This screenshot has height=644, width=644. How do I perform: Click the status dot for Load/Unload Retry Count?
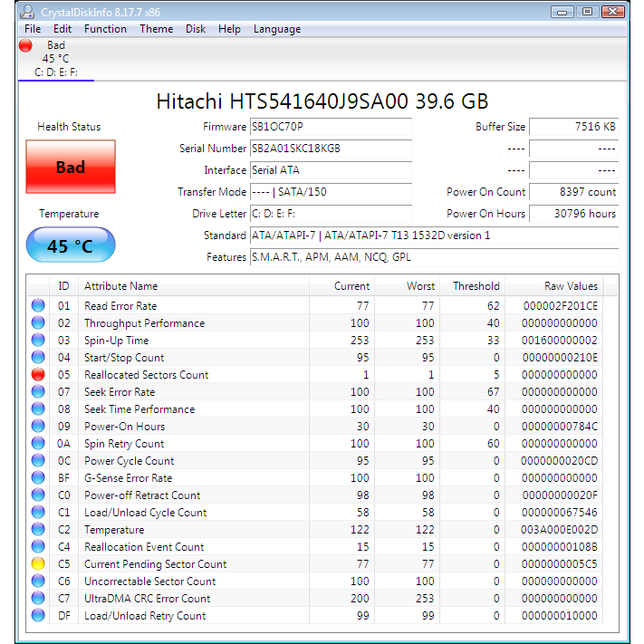[38, 616]
